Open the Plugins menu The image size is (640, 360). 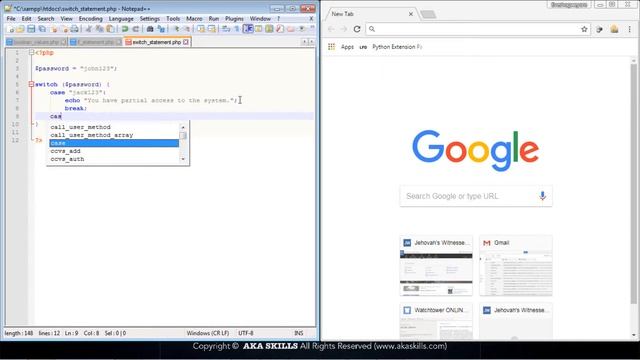point(234,19)
